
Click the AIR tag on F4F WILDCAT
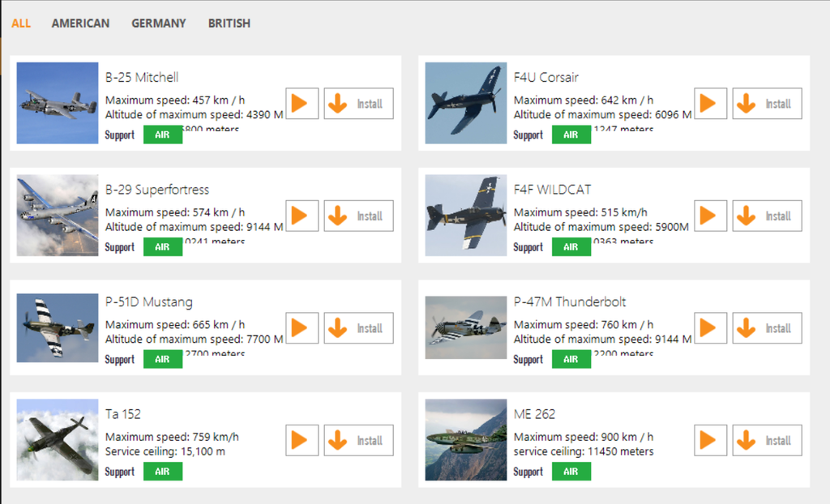click(x=571, y=247)
